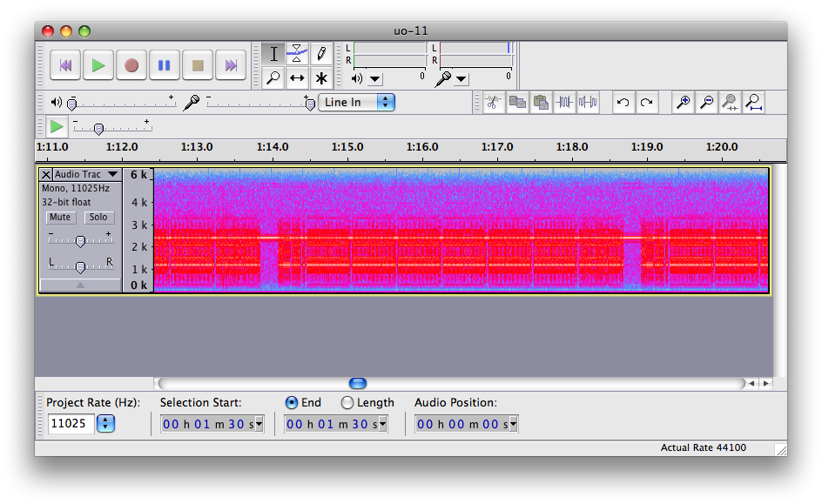Click the Paste clipboard icon
The image size is (822, 504).
(541, 102)
